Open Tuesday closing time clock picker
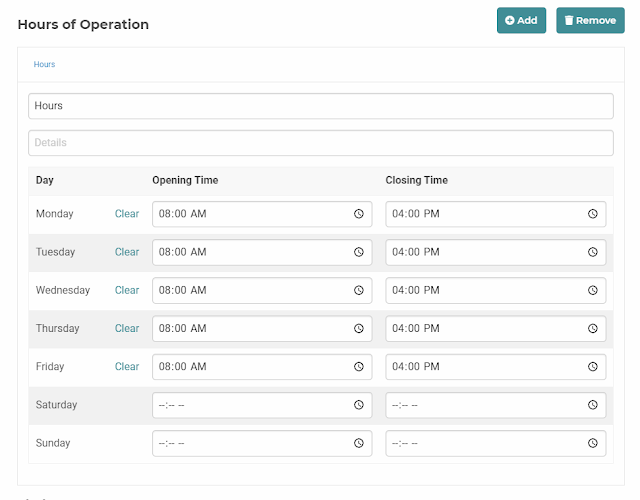This screenshot has height=500, width=640. (593, 252)
